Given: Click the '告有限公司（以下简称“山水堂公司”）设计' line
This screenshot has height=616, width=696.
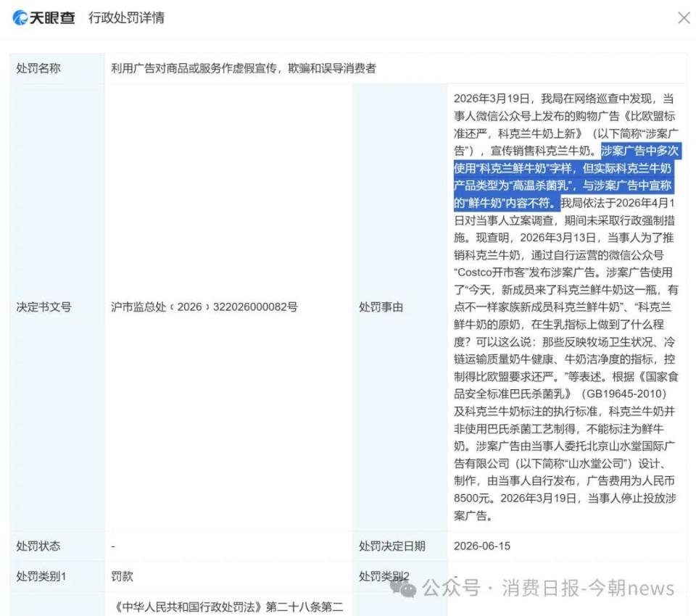Looking at the screenshot, I should [560, 464].
